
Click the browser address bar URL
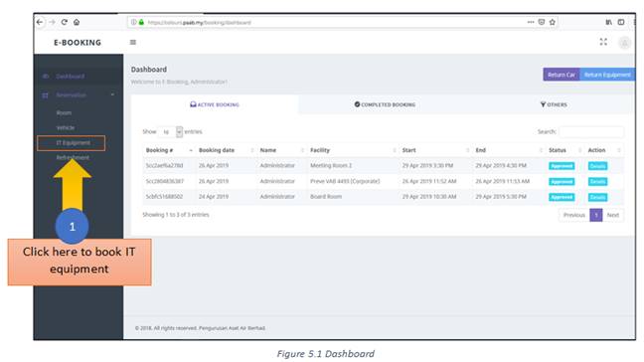point(199,23)
